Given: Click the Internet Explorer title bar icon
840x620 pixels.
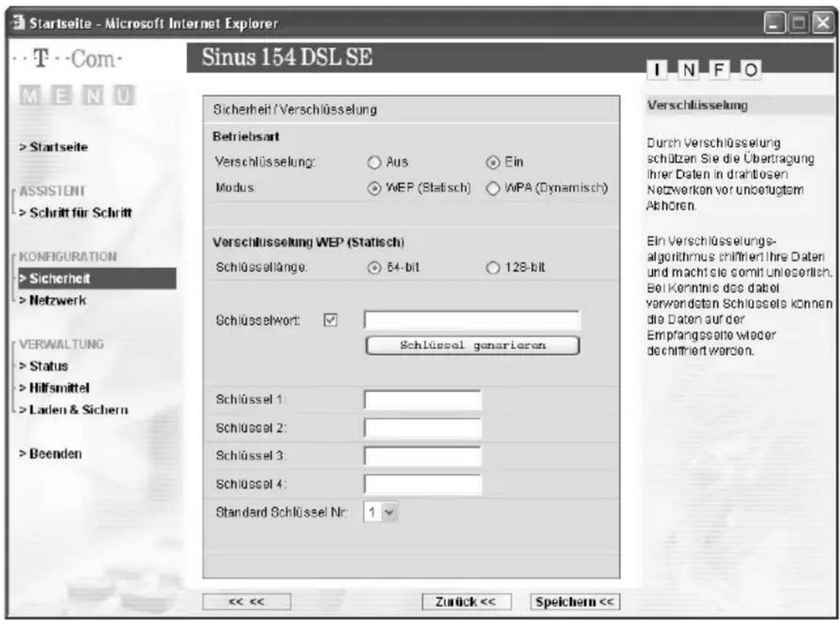Looking at the screenshot, I should click(19, 23).
